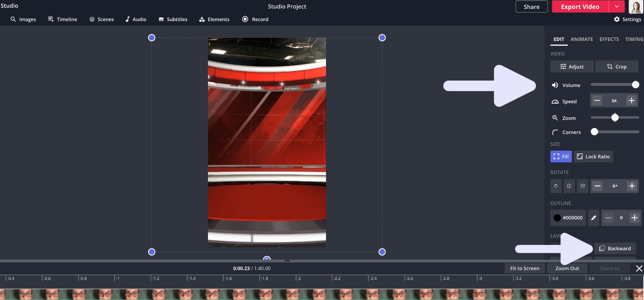
Task: Flip the video vertically
Action: (583, 186)
